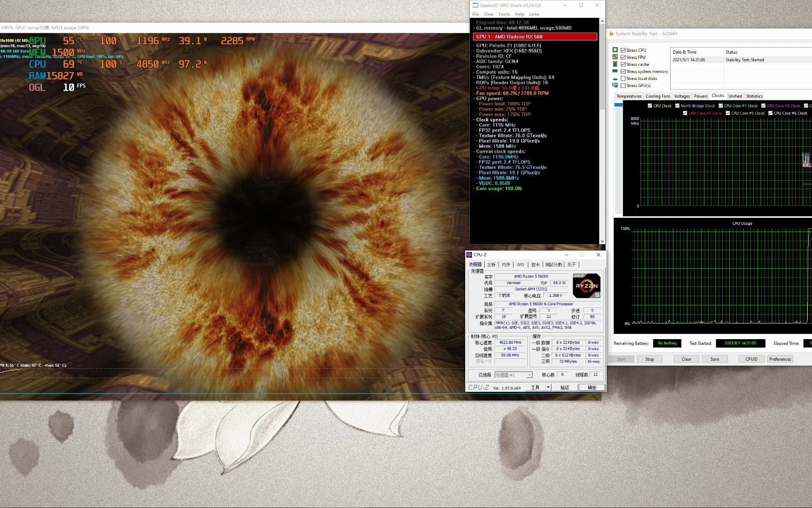Disable the Stress CPU checkbox
The height and width of the screenshot is (508, 812).
[x=623, y=50]
